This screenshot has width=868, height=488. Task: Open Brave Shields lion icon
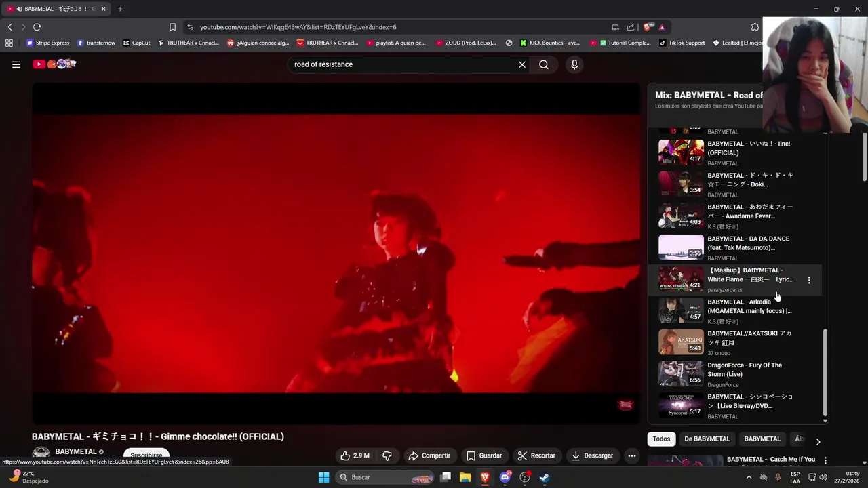(x=648, y=27)
